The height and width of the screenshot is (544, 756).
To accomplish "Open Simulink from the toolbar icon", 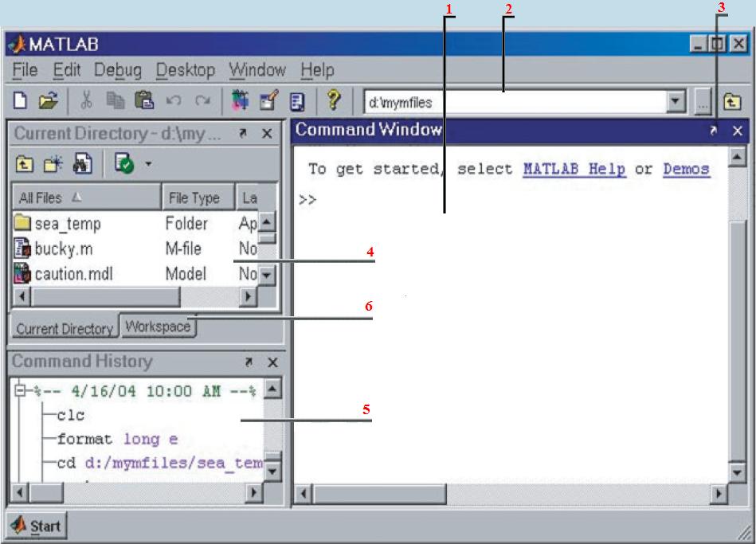I will [x=240, y=100].
